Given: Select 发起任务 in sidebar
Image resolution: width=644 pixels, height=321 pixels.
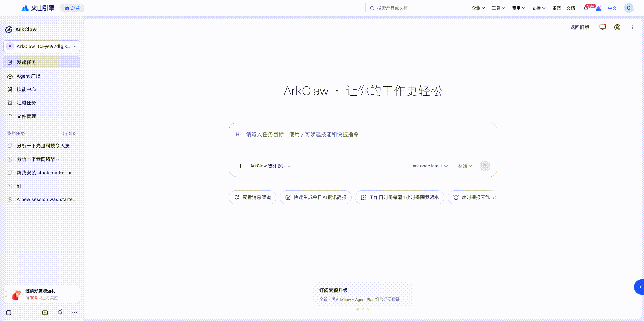Looking at the screenshot, I should point(42,62).
